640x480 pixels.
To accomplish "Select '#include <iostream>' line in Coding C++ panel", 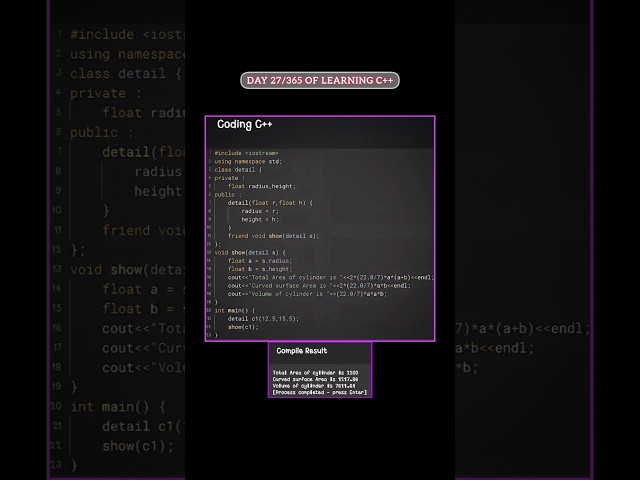I will tap(246, 153).
